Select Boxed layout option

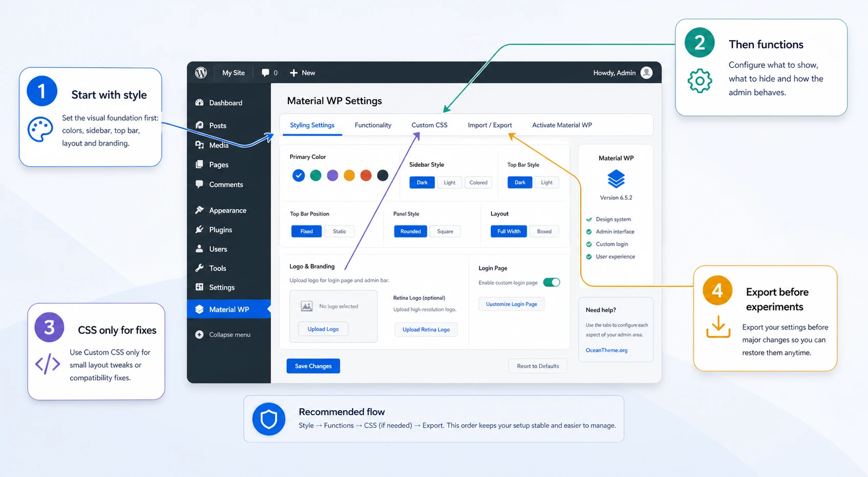pyautogui.click(x=544, y=232)
